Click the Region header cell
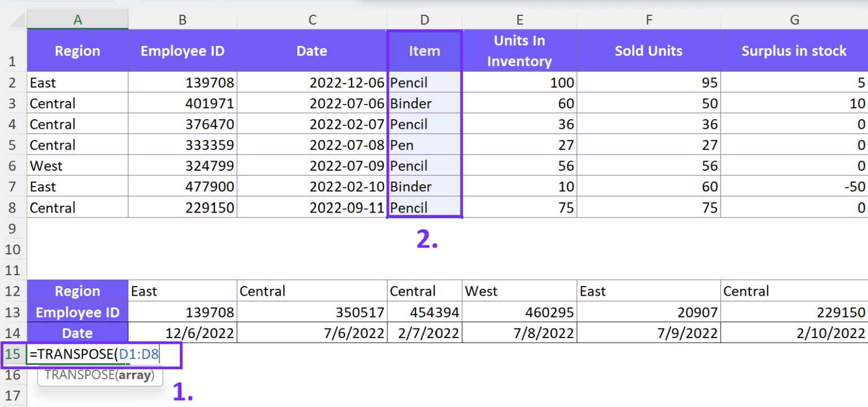868x407 pixels. click(x=77, y=50)
